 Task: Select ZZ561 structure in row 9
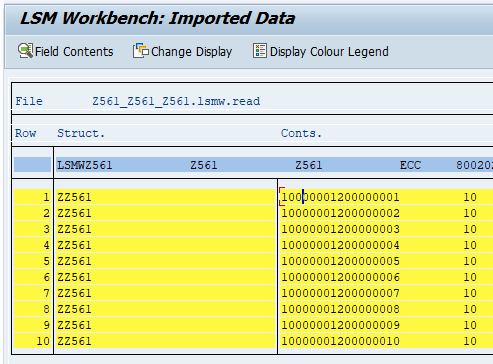[74, 325]
